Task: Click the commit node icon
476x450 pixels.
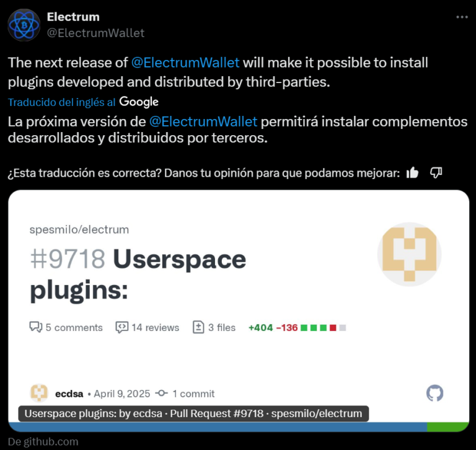Action: (x=162, y=393)
